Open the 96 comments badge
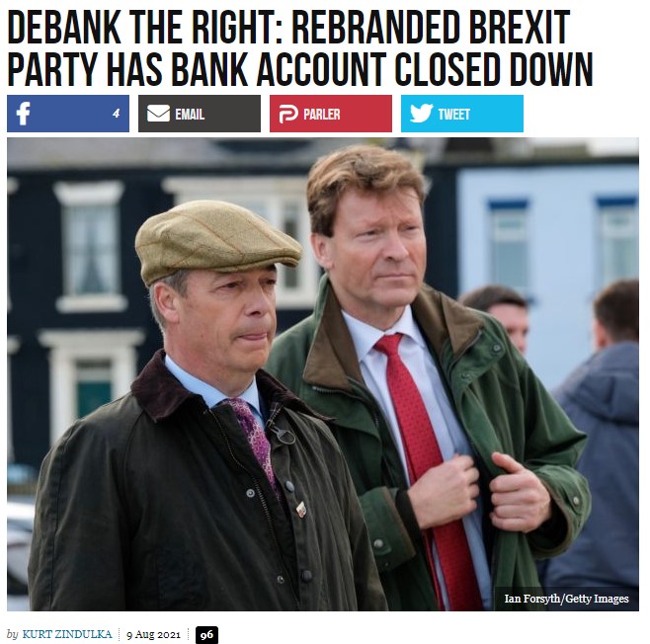 coord(206,635)
